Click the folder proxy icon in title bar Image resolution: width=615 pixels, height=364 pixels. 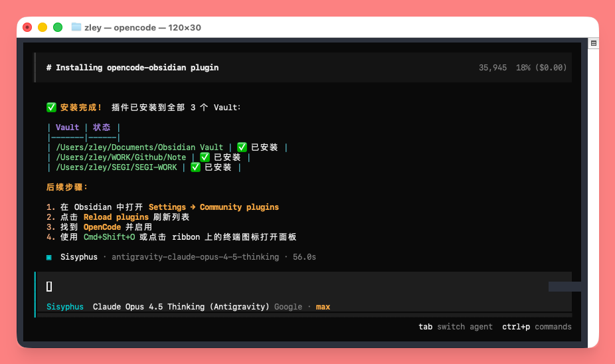tap(76, 27)
